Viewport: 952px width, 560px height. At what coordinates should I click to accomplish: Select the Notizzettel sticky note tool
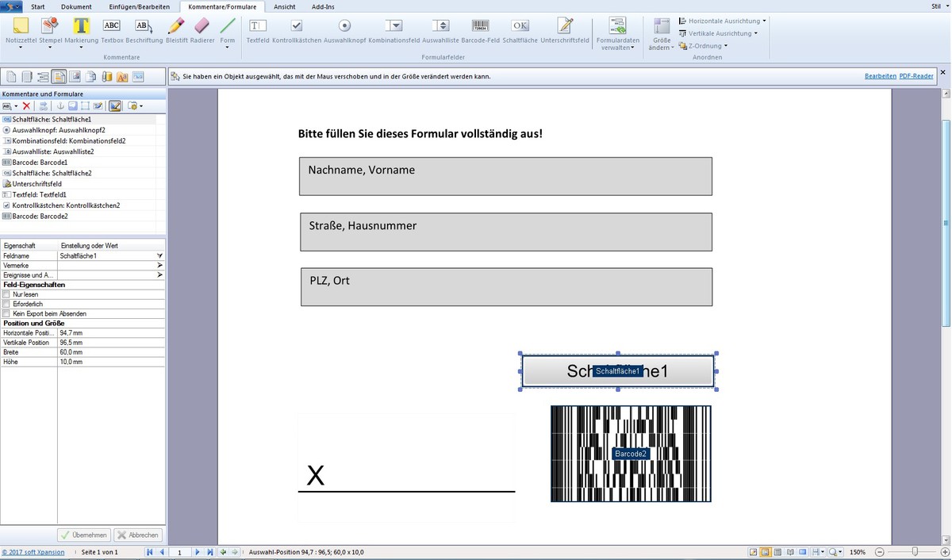(21, 29)
